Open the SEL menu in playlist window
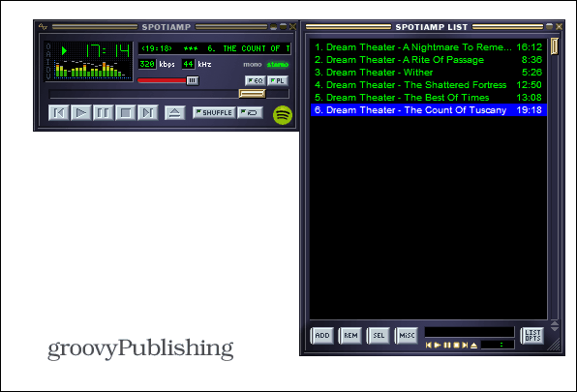 pos(379,335)
